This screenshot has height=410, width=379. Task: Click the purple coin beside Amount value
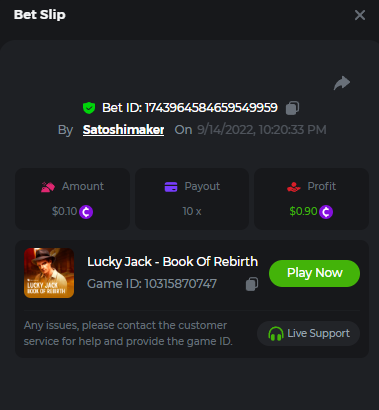(x=86, y=212)
